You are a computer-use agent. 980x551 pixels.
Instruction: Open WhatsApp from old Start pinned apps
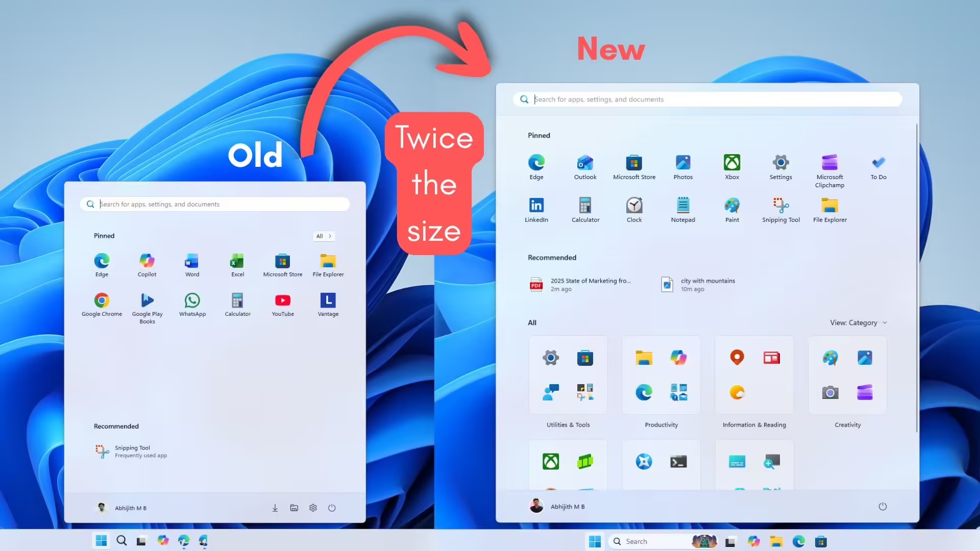coord(192,304)
